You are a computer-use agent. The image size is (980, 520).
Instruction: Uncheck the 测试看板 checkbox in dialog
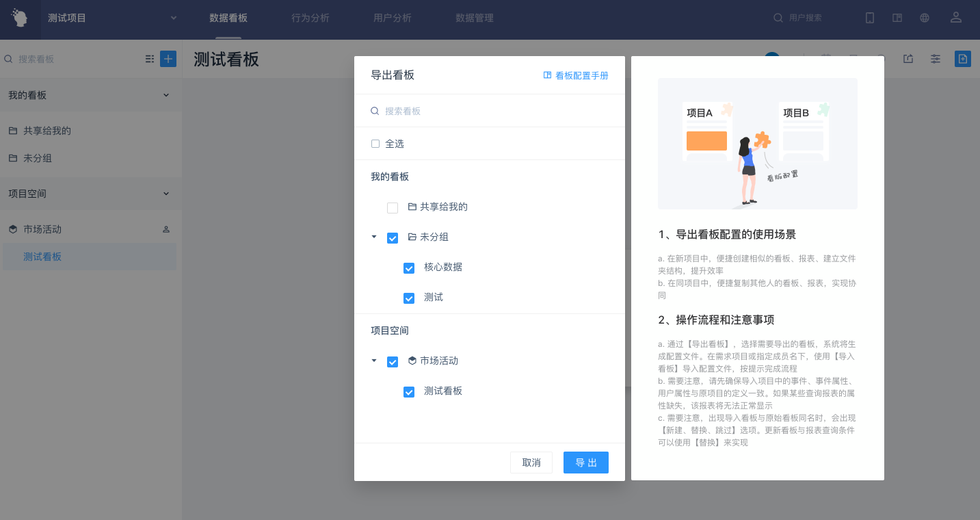point(409,392)
